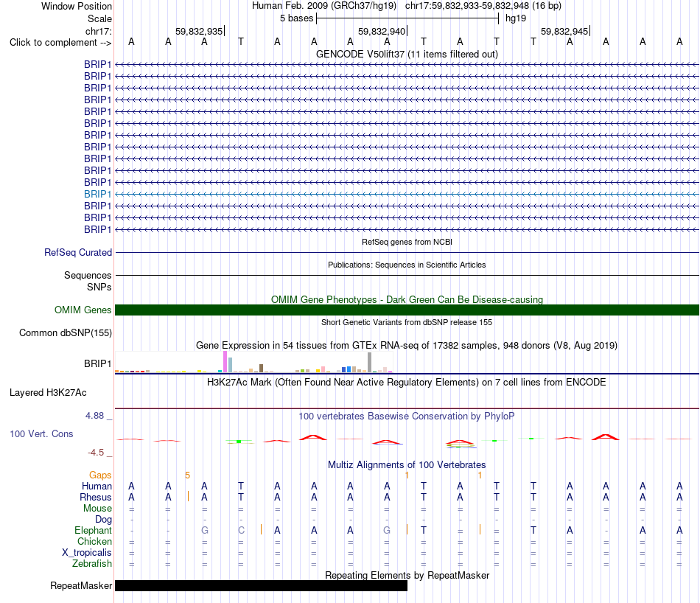The width and height of the screenshot is (700, 603).
Task: Click the 'Sequences' track label
Action: (88, 275)
